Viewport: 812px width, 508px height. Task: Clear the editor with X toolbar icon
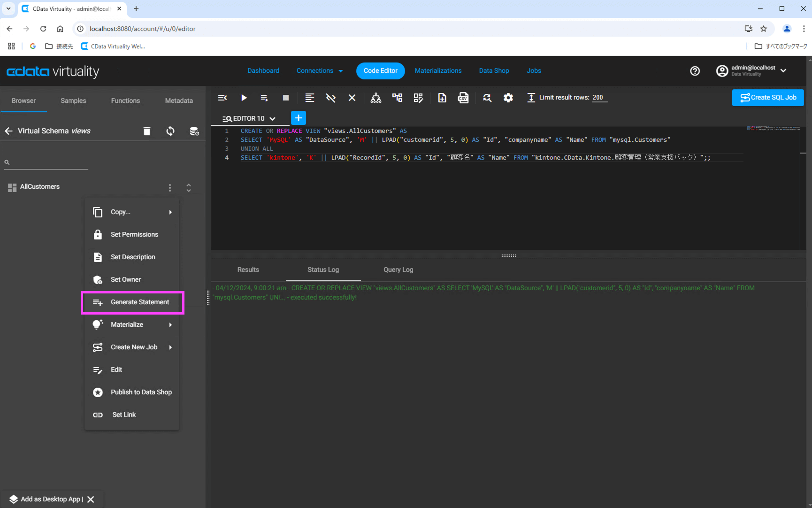click(352, 98)
